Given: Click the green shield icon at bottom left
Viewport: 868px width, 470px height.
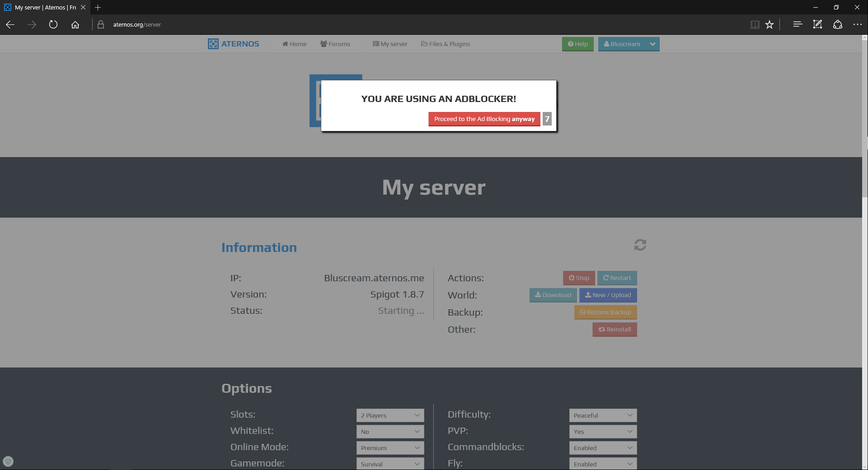Looking at the screenshot, I should click(x=8, y=461).
